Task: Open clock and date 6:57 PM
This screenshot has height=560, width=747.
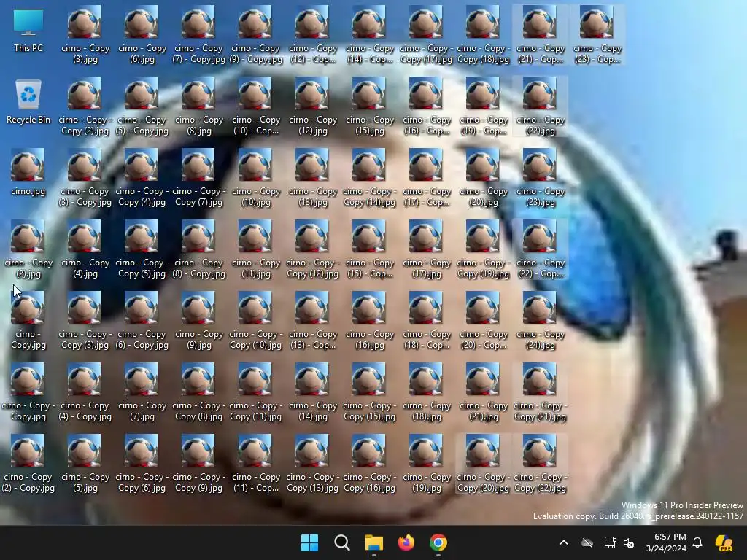Action: [666, 542]
